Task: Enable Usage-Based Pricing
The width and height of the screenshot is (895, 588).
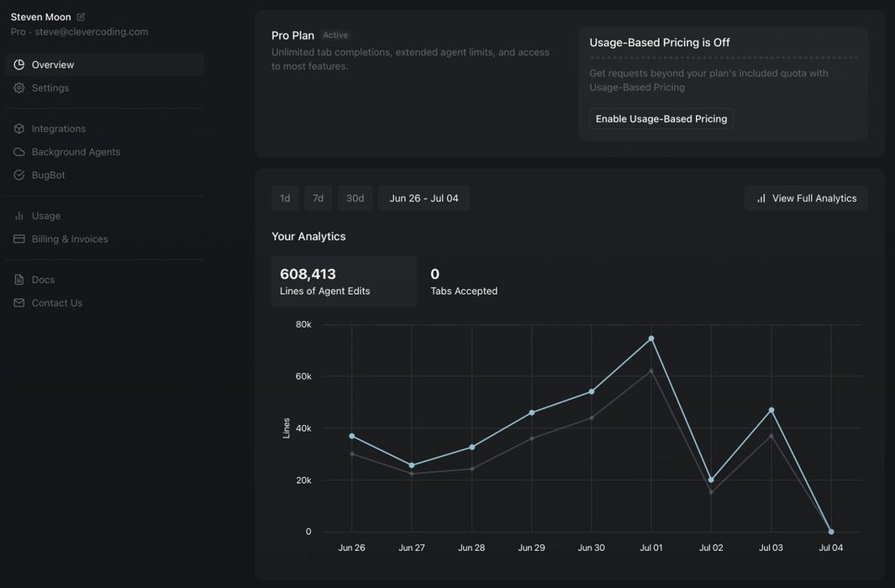Action: coord(661,119)
